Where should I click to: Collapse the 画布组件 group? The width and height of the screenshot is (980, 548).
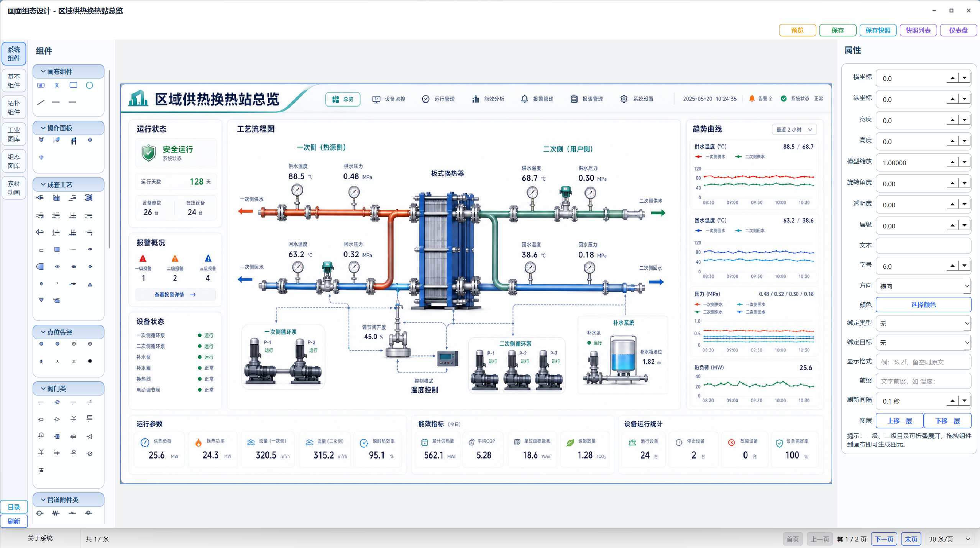click(69, 72)
